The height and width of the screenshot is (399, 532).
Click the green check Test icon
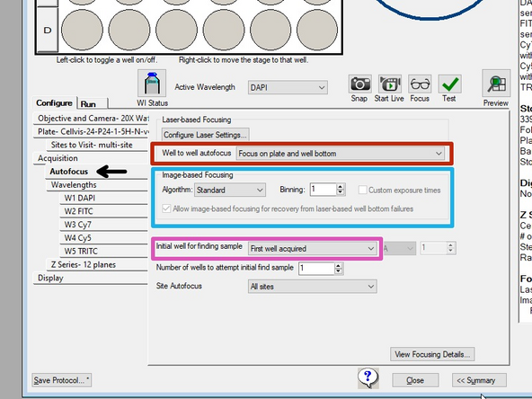tap(449, 84)
